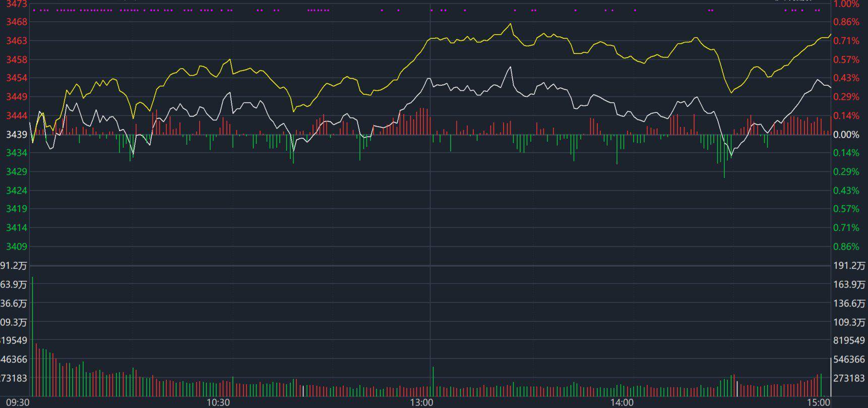Click the red 0.14% percentage label
This screenshot has height=408, width=868.
[846, 116]
